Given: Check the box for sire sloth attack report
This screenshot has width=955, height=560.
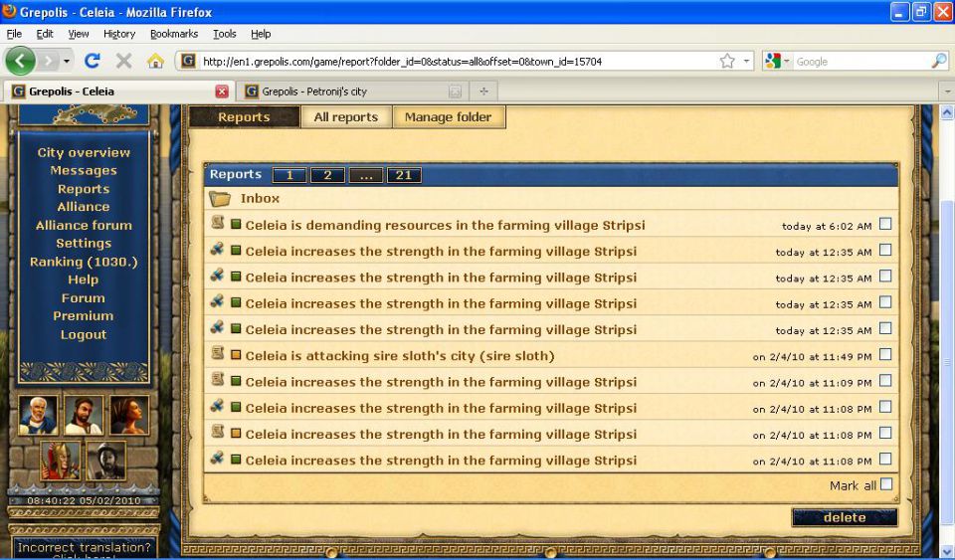Looking at the screenshot, I should (x=885, y=354).
